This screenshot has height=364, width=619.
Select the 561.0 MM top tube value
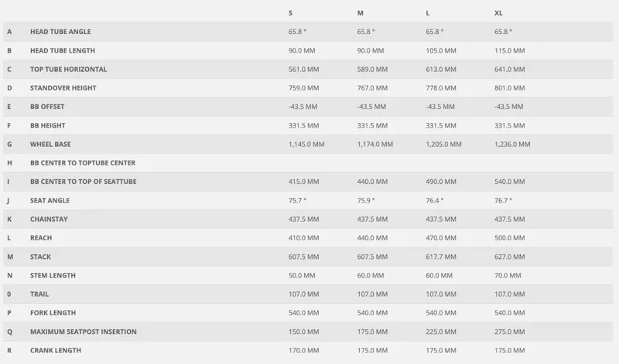coord(303,69)
